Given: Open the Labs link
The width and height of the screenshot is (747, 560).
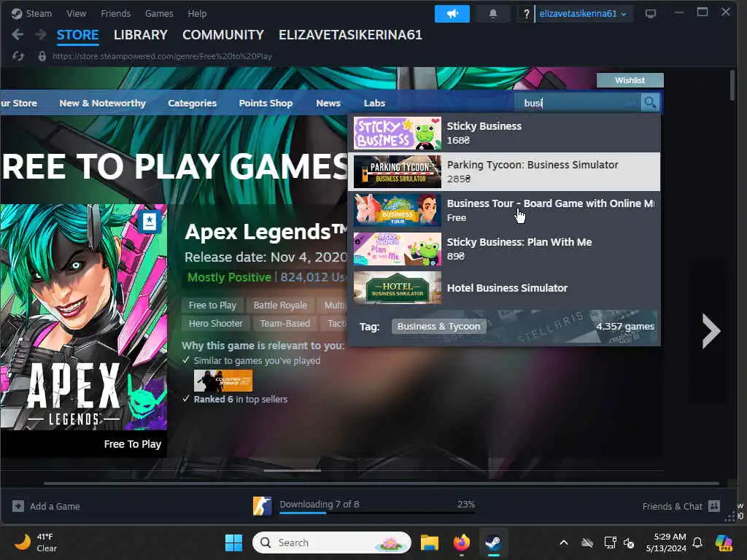Looking at the screenshot, I should pos(374,103).
